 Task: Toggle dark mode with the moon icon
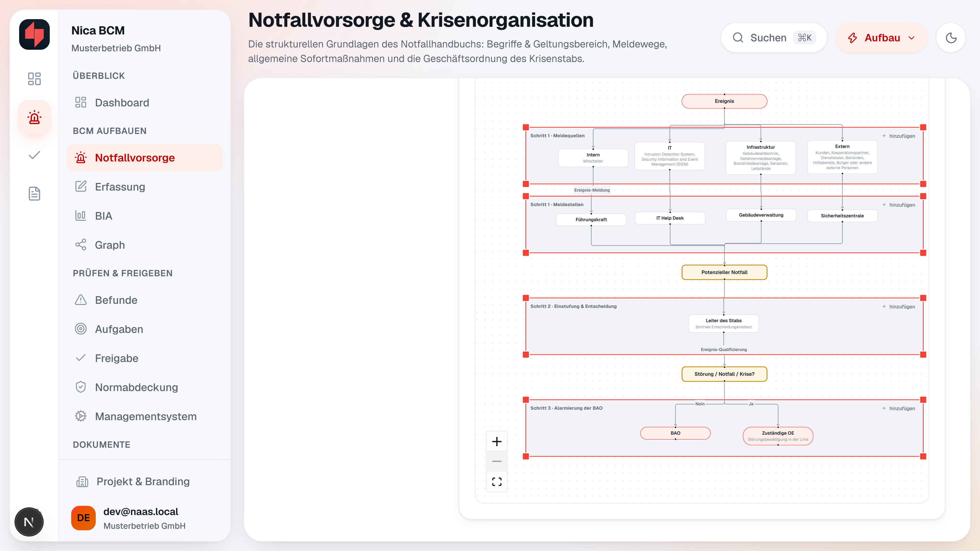pos(951,38)
